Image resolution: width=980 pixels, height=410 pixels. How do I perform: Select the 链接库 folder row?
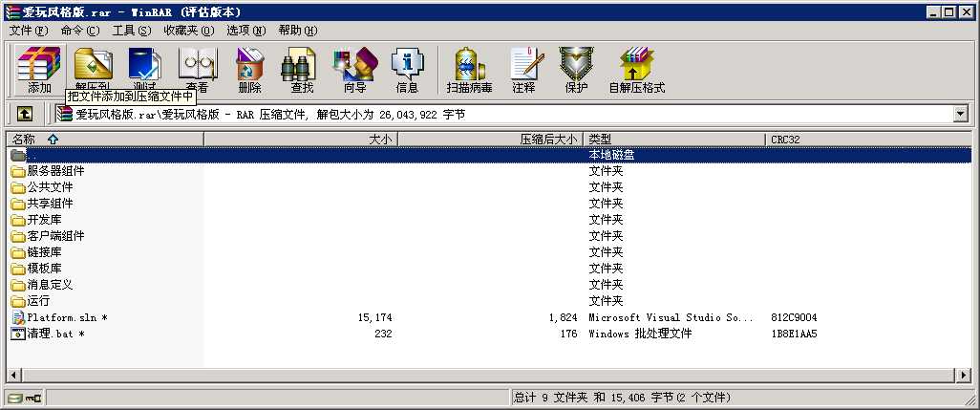pyautogui.click(x=489, y=252)
